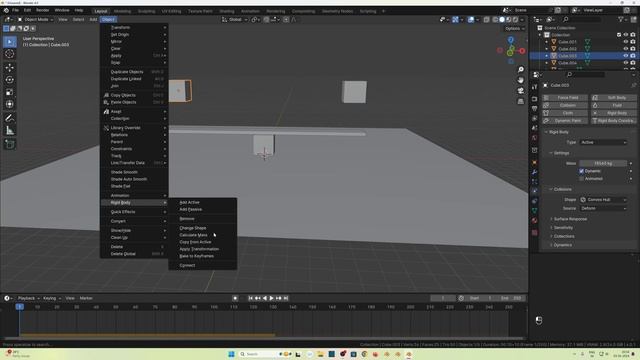Select the Transform tool

(10, 104)
